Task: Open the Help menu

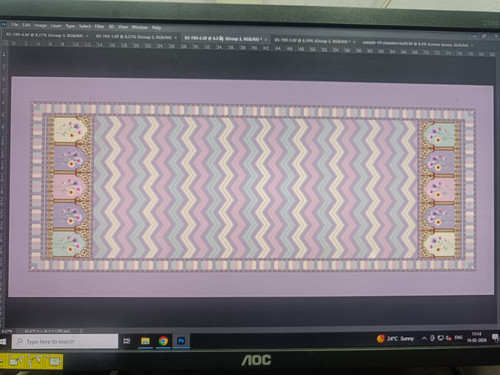Action: click(x=156, y=27)
